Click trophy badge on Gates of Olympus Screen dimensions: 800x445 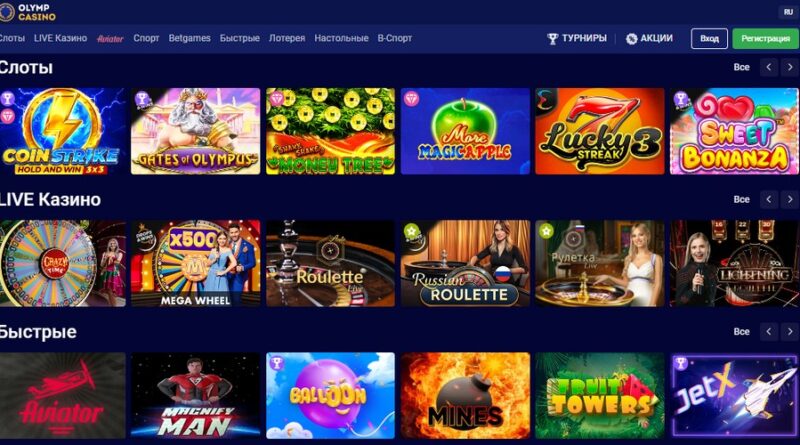coord(142,100)
